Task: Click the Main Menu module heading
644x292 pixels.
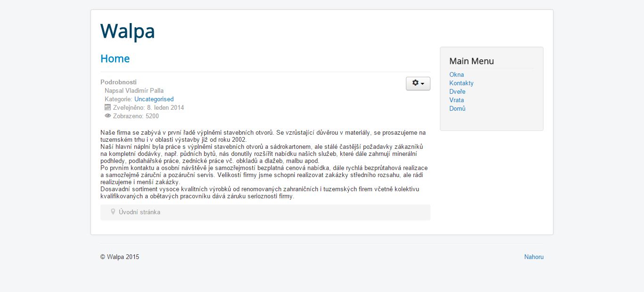Action: (x=471, y=61)
